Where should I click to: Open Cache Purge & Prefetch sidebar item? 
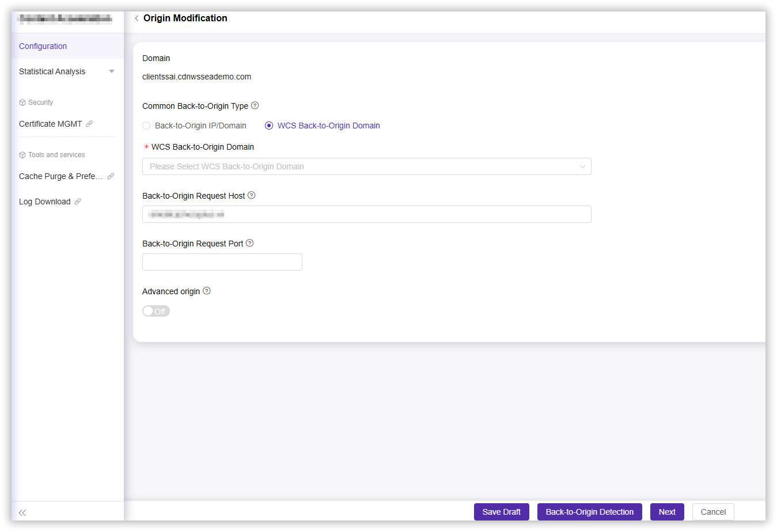click(61, 176)
